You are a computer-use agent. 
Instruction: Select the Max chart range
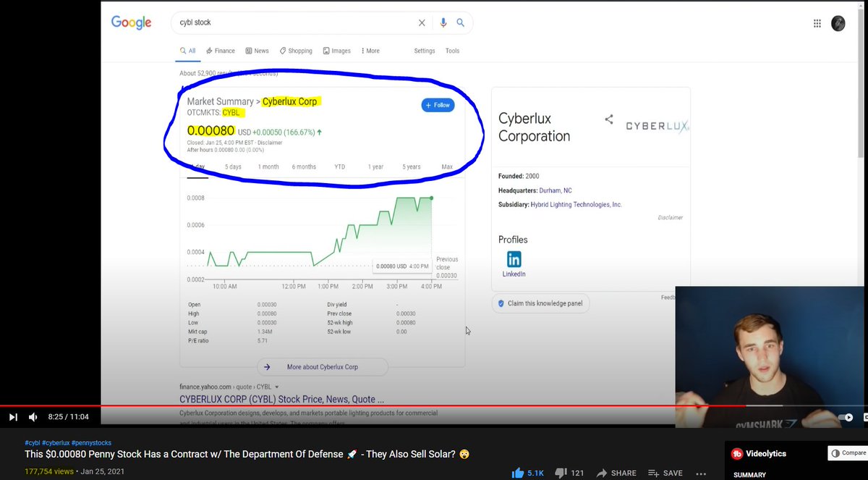[x=447, y=167]
